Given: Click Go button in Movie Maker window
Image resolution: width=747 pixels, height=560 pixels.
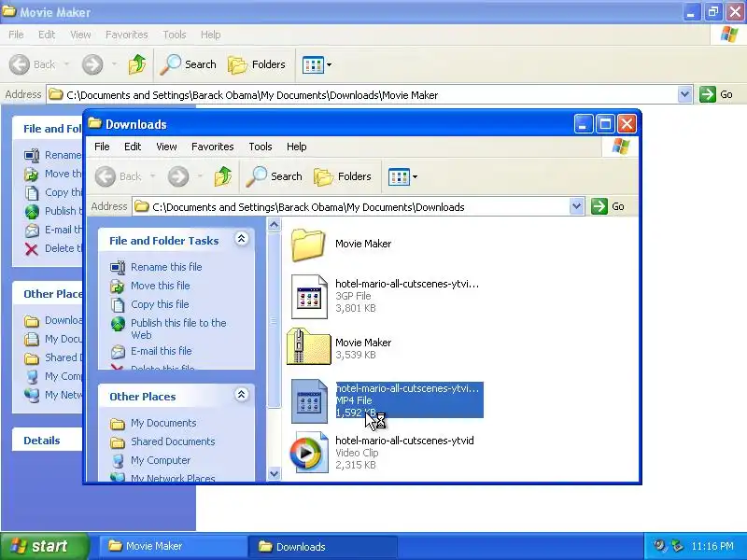Looking at the screenshot, I should point(716,94).
